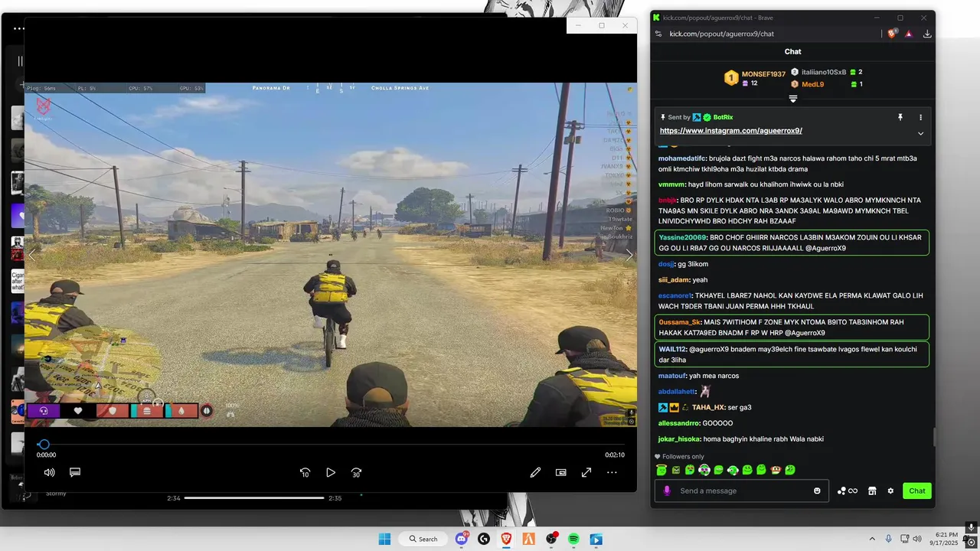Click the video seek bar handle
The image size is (980, 551).
click(x=44, y=444)
